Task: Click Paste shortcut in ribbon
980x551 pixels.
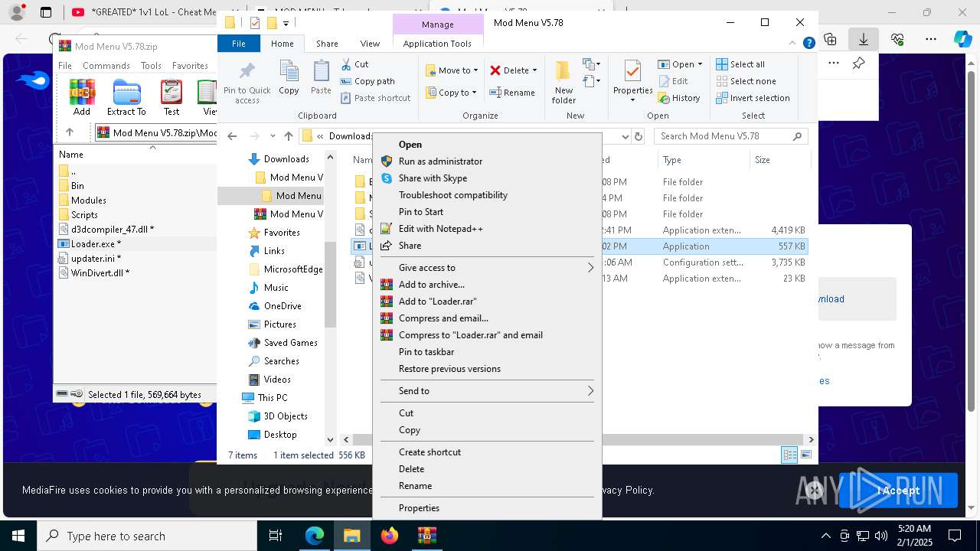Action: click(376, 98)
